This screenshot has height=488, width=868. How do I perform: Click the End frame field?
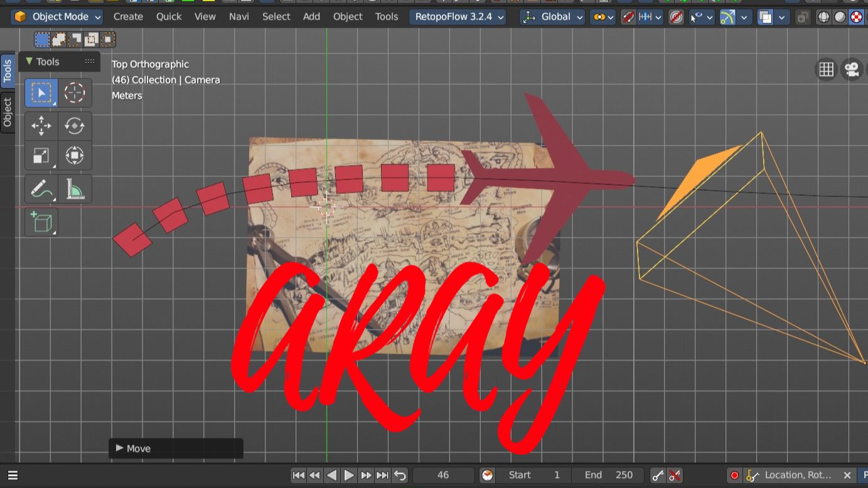[608, 475]
